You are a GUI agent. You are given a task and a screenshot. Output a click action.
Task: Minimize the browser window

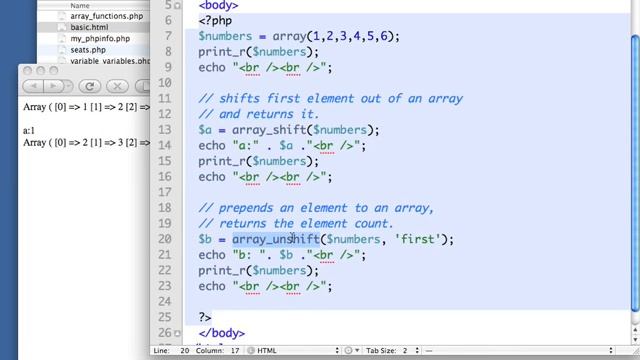click(x=40, y=70)
